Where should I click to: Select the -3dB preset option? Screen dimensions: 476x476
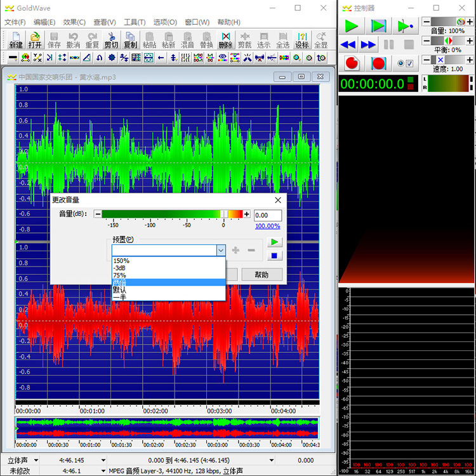169,268
